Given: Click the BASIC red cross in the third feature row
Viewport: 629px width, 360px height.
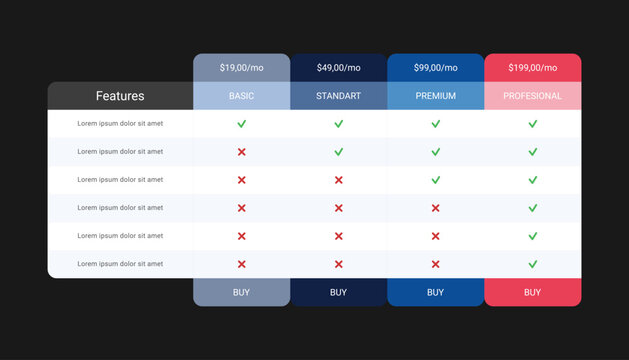Looking at the screenshot, I should coord(241,180).
